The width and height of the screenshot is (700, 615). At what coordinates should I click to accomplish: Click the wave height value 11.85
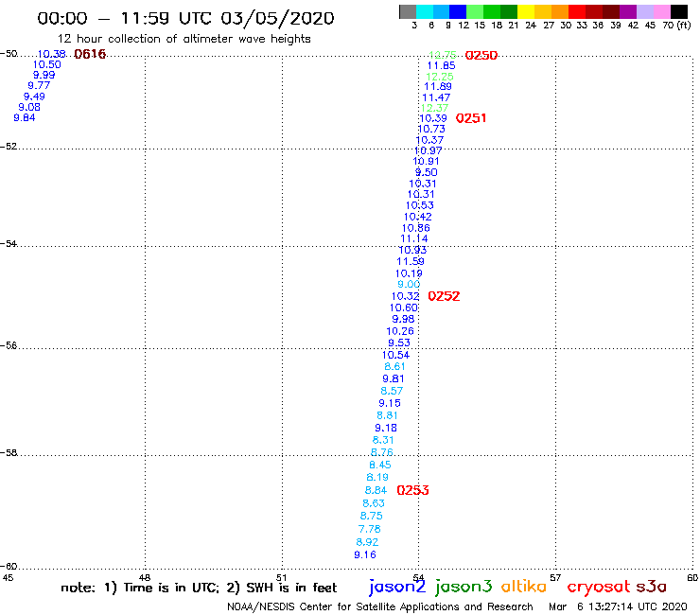coord(441,65)
